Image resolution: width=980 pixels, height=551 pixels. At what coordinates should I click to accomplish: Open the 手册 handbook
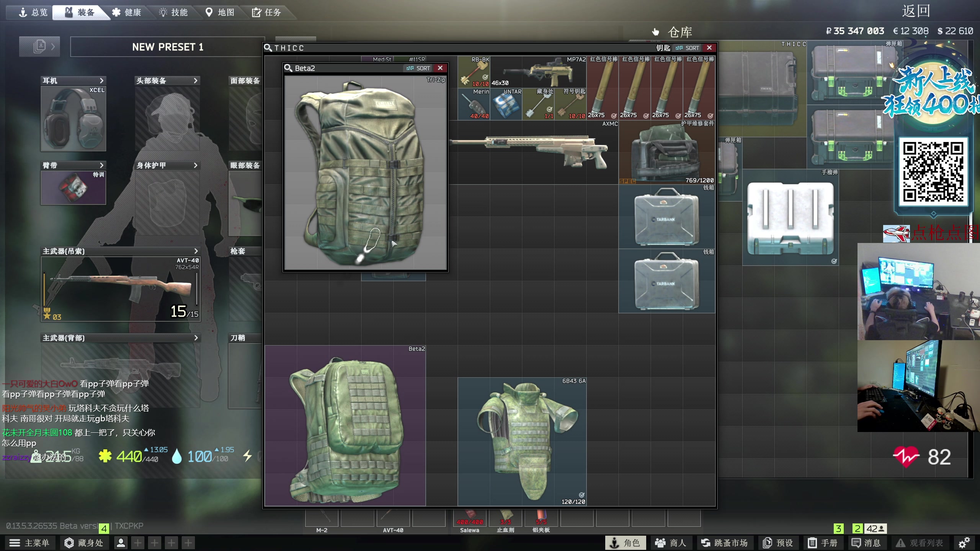823,543
